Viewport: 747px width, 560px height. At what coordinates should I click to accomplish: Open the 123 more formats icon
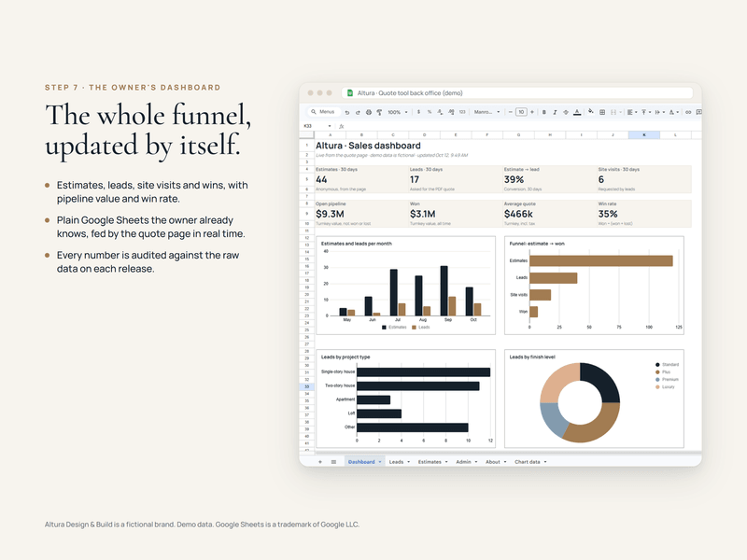(x=462, y=112)
